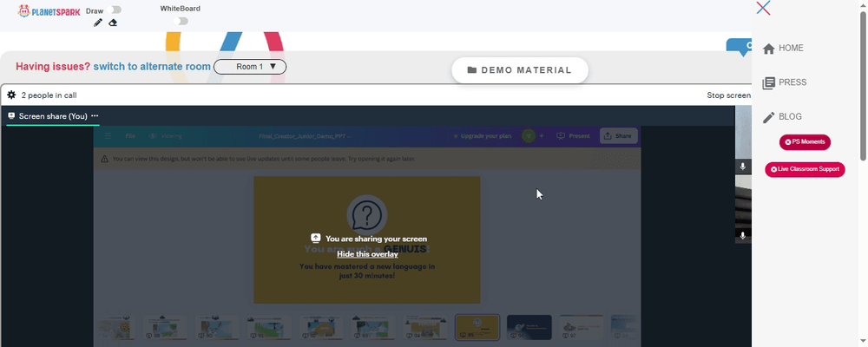This screenshot has height=347, width=868.
Task: Click 'You are sharing your screen' text
Action: coord(377,239)
